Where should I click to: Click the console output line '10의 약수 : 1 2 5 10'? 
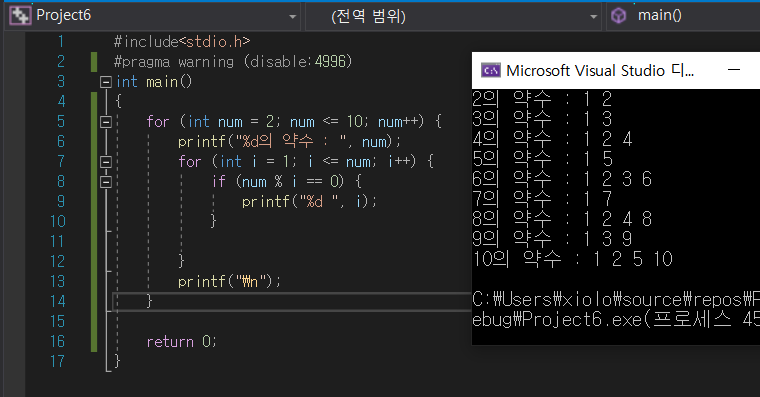(x=573, y=259)
